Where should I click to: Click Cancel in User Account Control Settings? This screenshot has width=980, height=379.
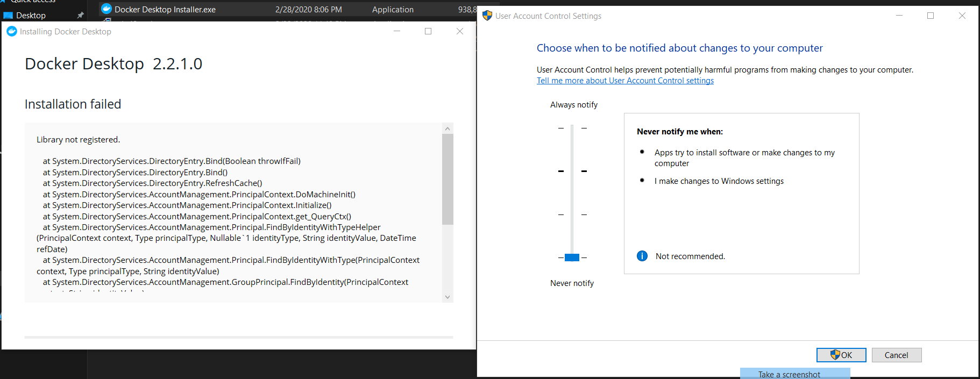click(x=896, y=355)
